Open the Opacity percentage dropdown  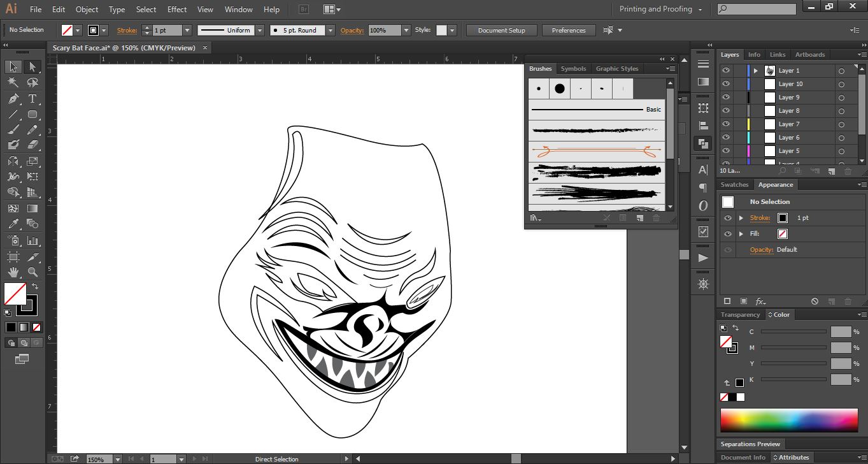(x=406, y=31)
